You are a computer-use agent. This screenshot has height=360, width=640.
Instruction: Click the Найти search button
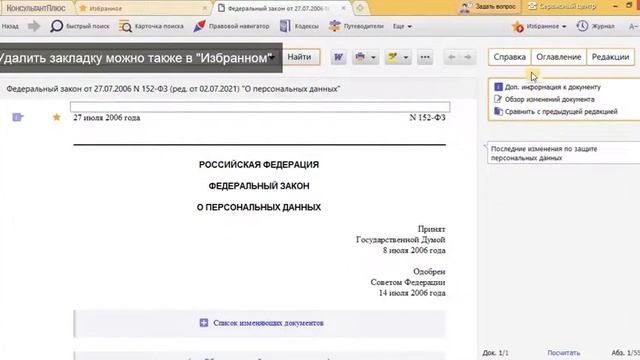[x=299, y=57]
